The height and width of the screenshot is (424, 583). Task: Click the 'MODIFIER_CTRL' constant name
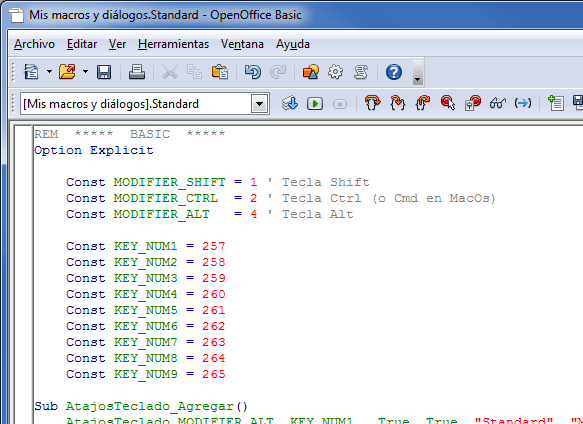166,198
